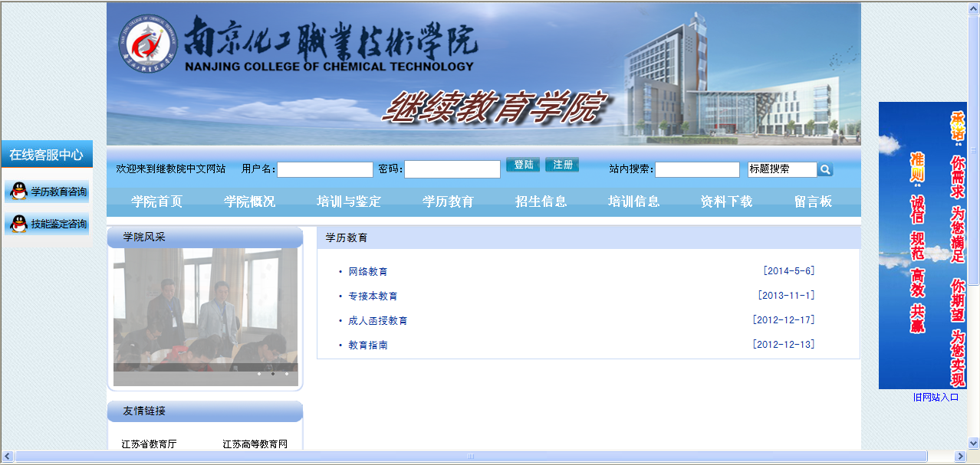Image resolution: width=980 pixels, height=465 pixels.
Task: Click the 用户名 username input field
Action: pyautogui.click(x=324, y=169)
